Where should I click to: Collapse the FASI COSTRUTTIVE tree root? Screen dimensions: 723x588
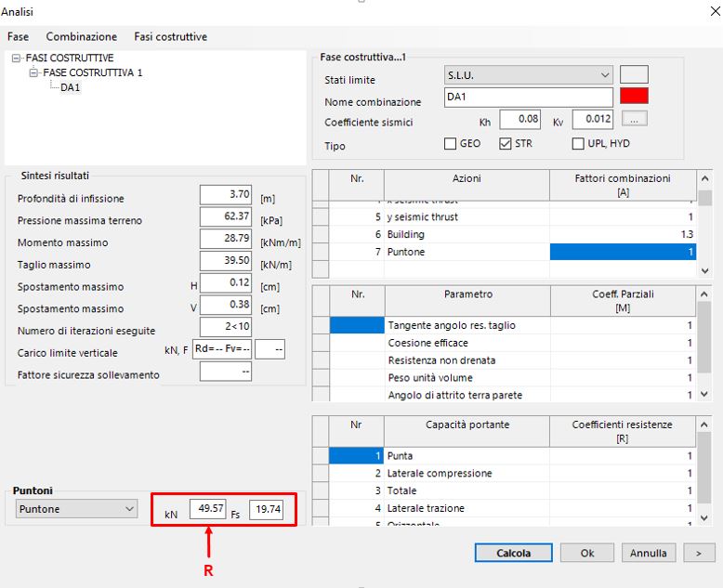click(x=17, y=59)
